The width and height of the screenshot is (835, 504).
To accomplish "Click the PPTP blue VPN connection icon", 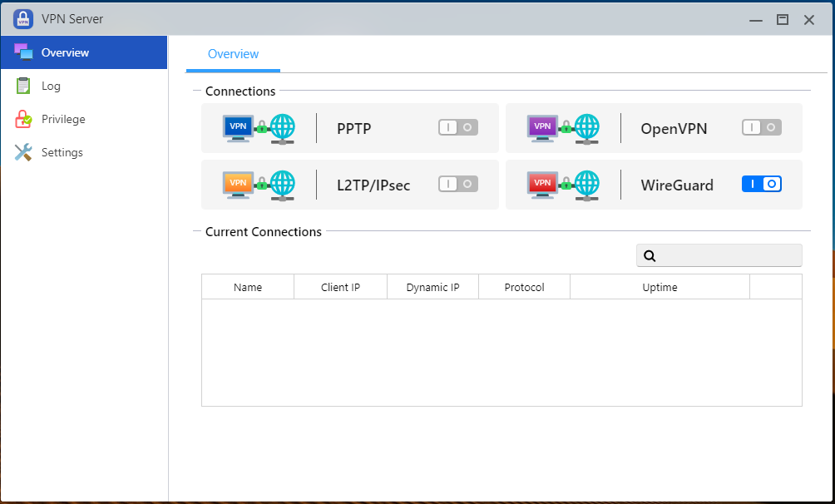I will click(259, 128).
